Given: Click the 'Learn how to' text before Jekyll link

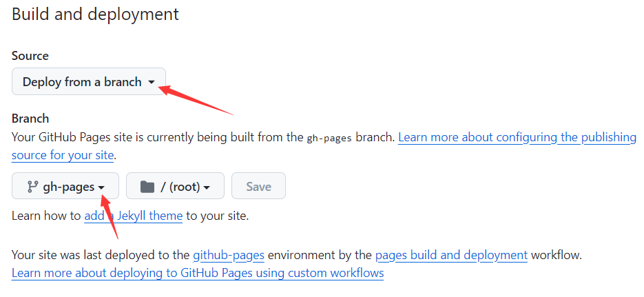Looking at the screenshot, I should 46,216.
